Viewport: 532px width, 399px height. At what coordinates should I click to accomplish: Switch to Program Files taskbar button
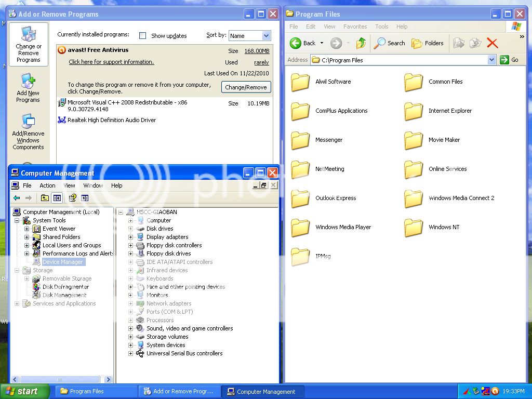click(x=96, y=392)
